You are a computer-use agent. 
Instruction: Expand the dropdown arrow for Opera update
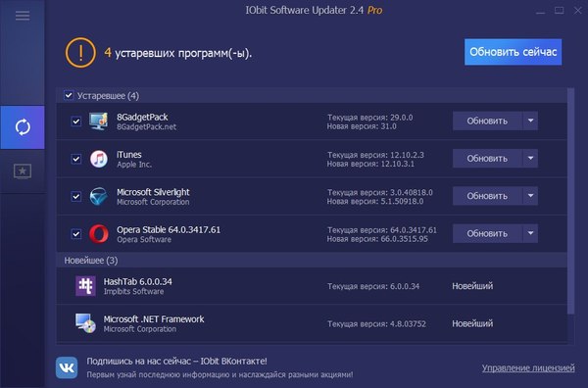click(530, 233)
